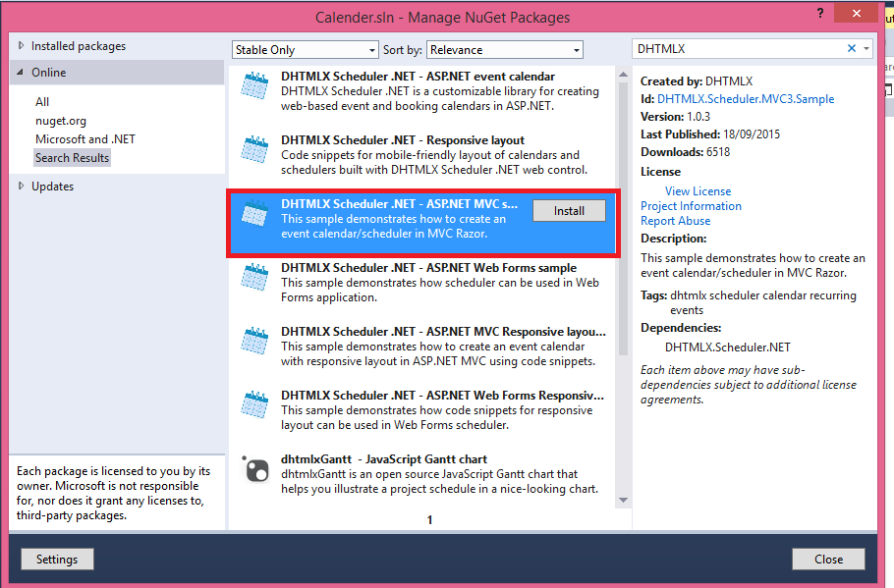The image size is (894, 588).
Task: Select page 1 of search results
Action: pos(429,519)
